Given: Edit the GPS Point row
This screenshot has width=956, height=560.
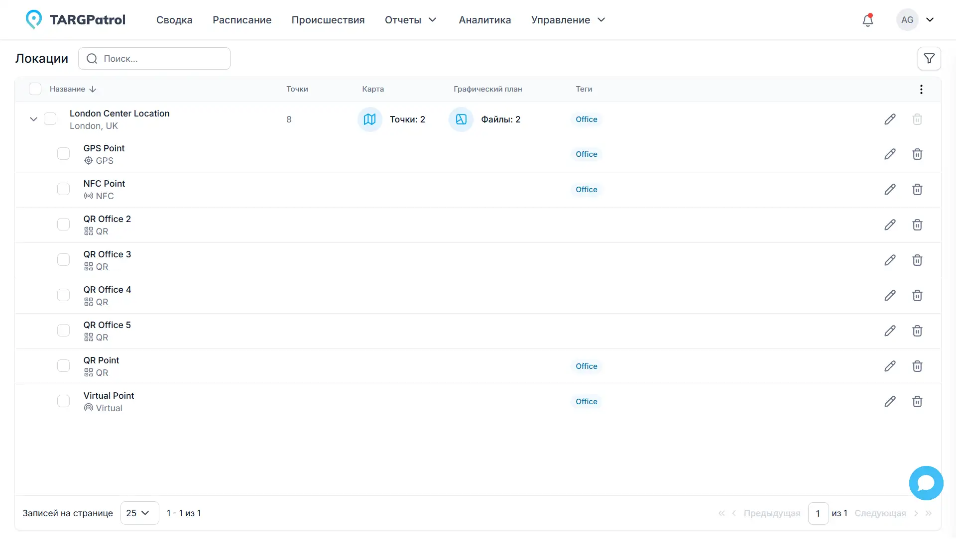Looking at the screenshot, I should pos(890,154).
